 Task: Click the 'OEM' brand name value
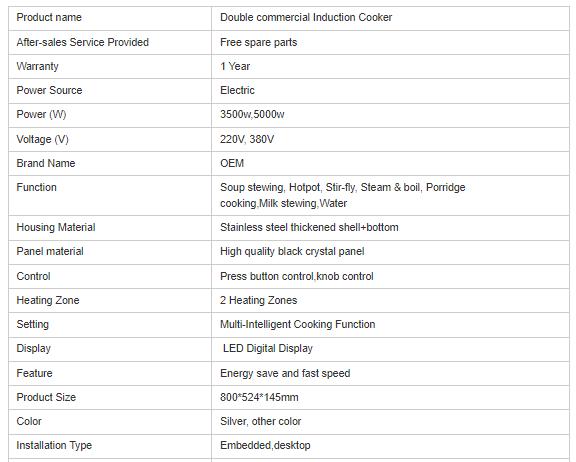tap(232, 163)
